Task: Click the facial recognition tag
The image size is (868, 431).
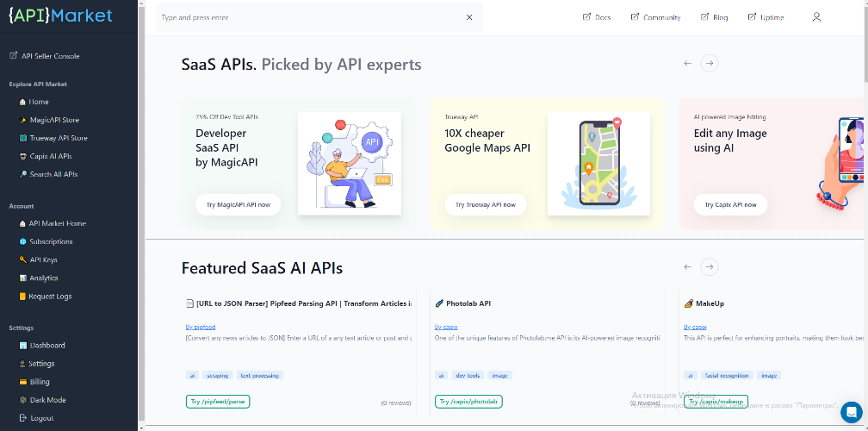Action: tap(727, 376)
